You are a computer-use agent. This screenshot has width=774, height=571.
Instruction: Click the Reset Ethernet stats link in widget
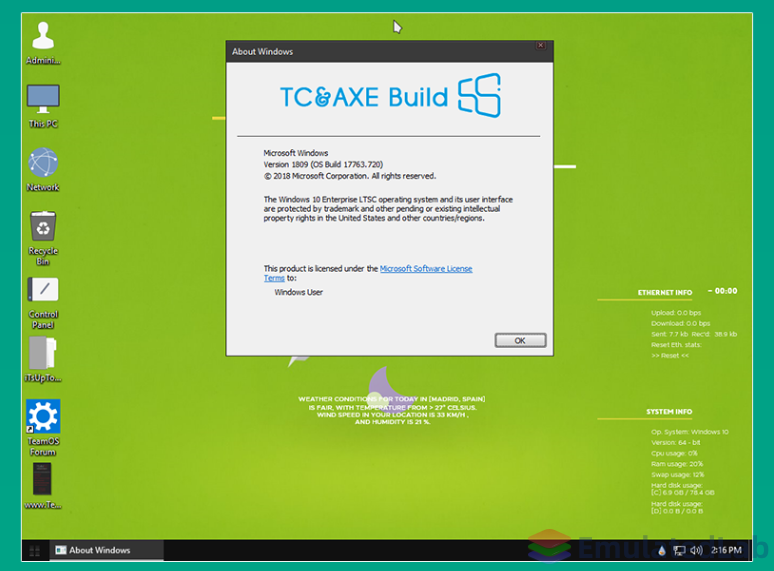pos(670,355)
